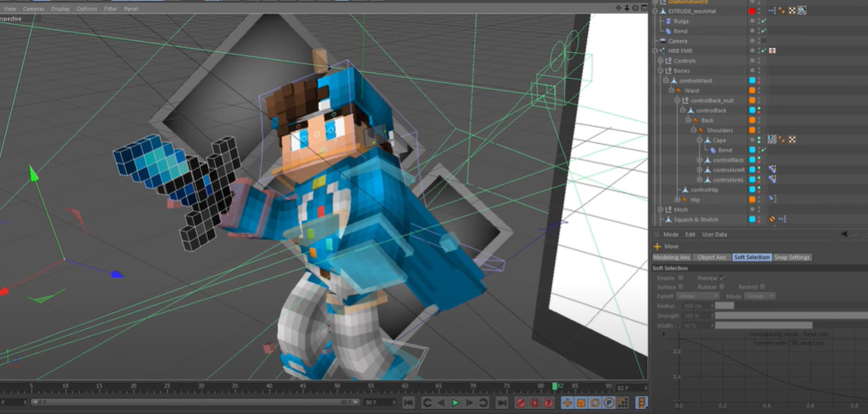
Task: Open the viewport Panel menu
Action: [131, 9]
